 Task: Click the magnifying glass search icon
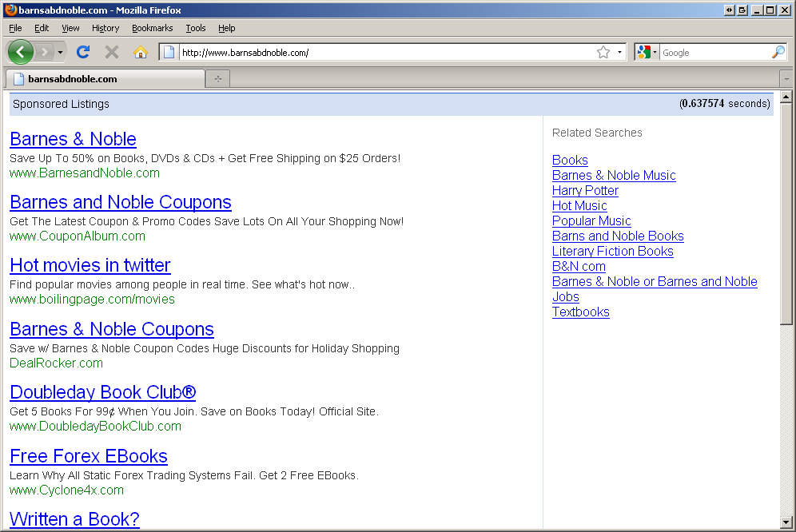pos(778,52)
